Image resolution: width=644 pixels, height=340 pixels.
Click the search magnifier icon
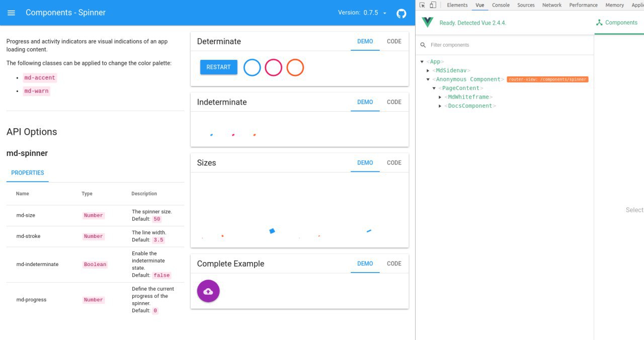click(x=423, y=45)
